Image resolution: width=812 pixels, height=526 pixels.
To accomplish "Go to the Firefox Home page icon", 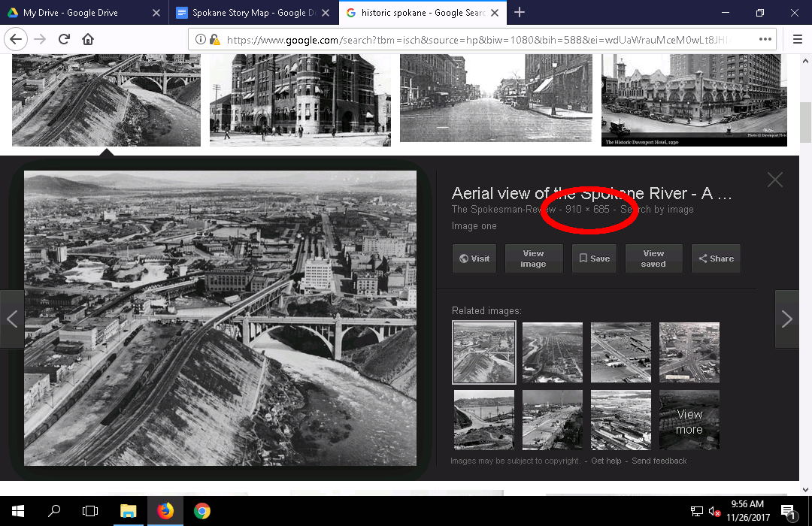I will [x=88, y=39].
